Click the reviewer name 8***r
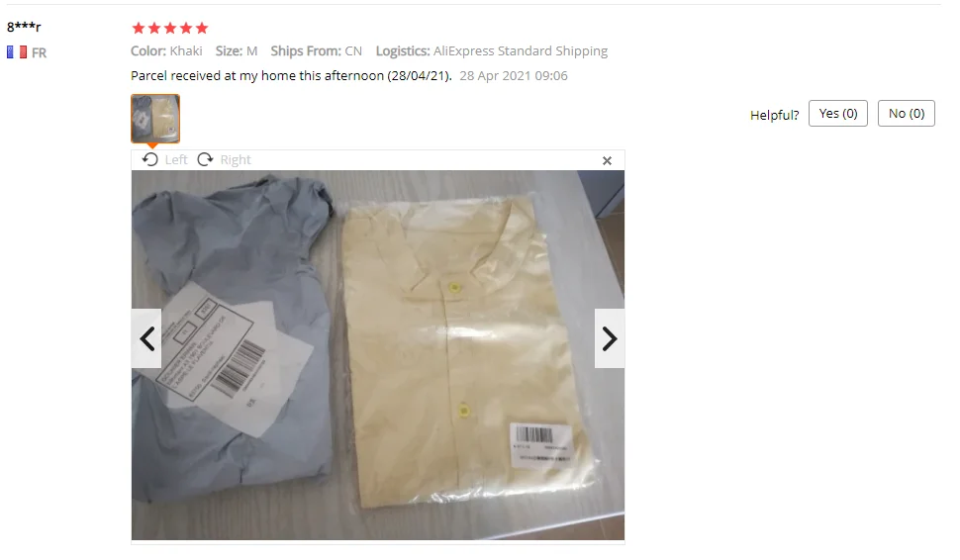Screen dimensions: 960x560 click(24, 27)
